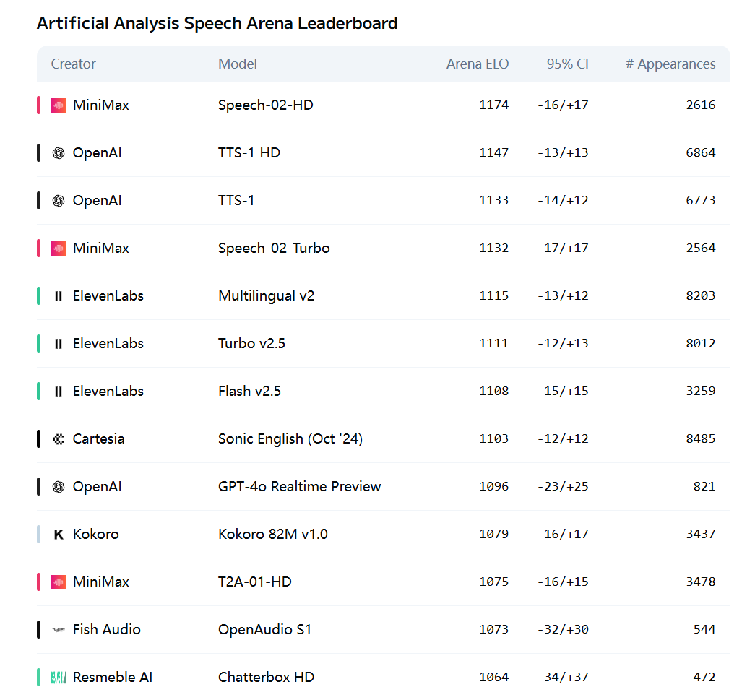
Task: Click the Model column header
Action: coord(238,64)
